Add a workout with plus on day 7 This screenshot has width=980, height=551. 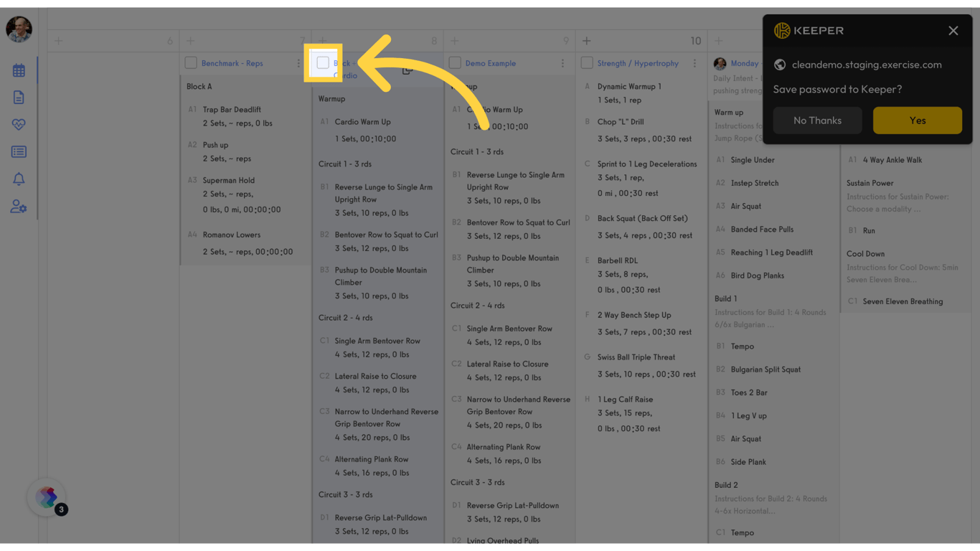click(191, 41)
